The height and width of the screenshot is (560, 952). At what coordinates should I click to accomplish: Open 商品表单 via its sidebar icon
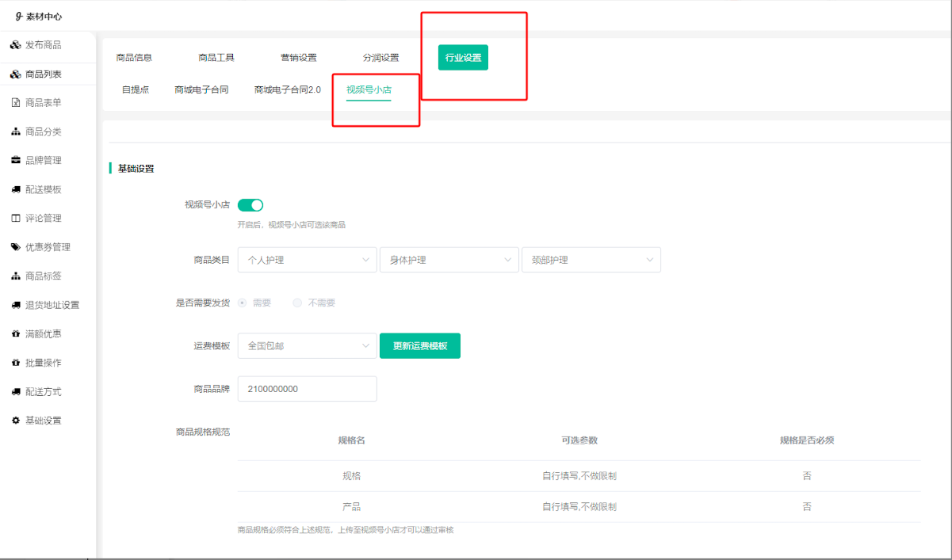(x=16, y=103)
